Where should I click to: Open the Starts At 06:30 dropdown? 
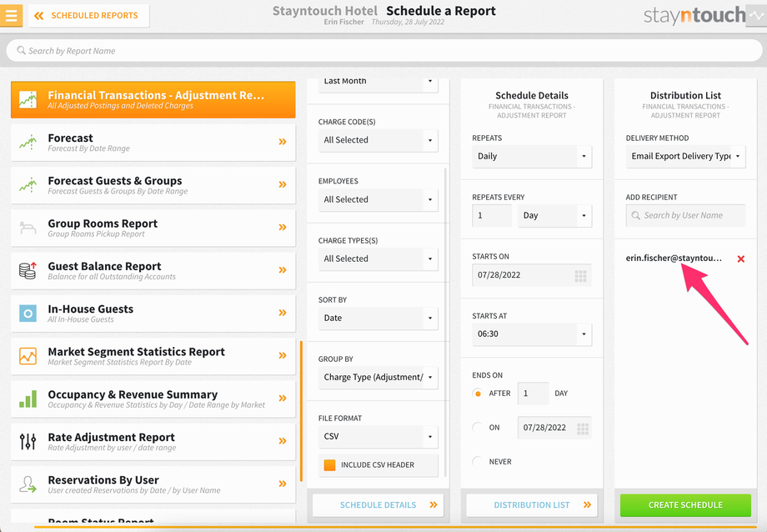point(532,334)
